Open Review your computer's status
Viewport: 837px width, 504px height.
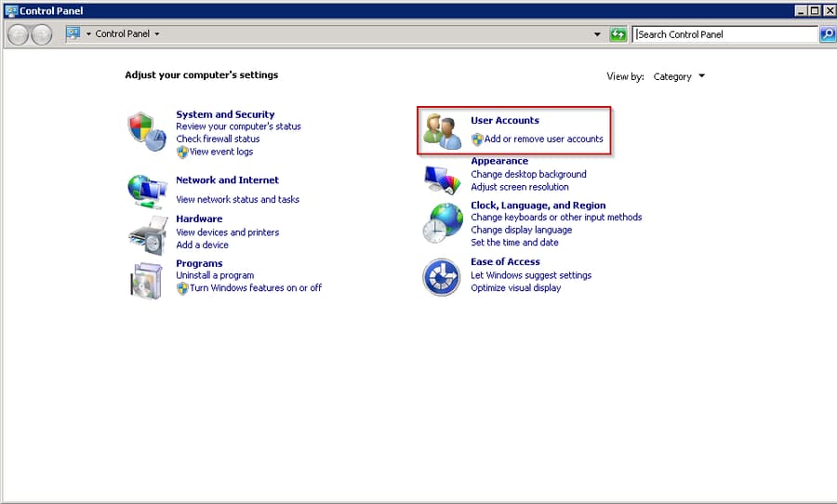click(x=239, y=126)
